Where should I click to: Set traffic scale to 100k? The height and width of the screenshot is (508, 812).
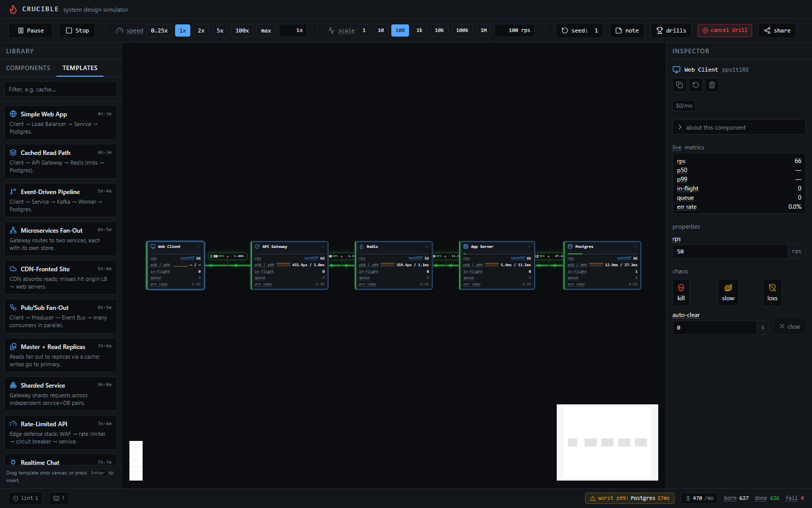(x=462, y=30)
